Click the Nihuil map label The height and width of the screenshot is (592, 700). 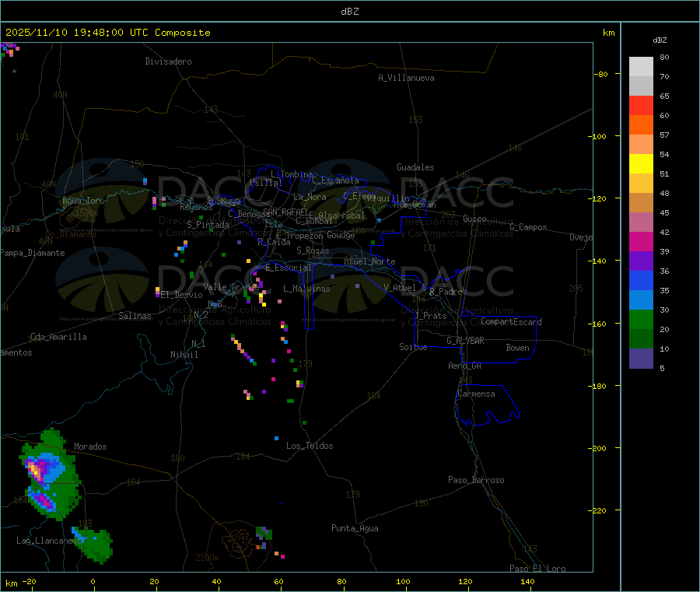[184, 355]
